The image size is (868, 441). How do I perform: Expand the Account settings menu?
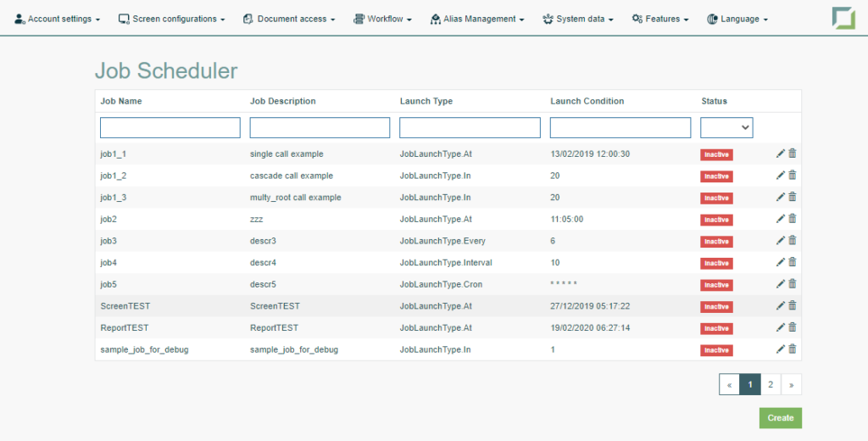pos(58,19)
